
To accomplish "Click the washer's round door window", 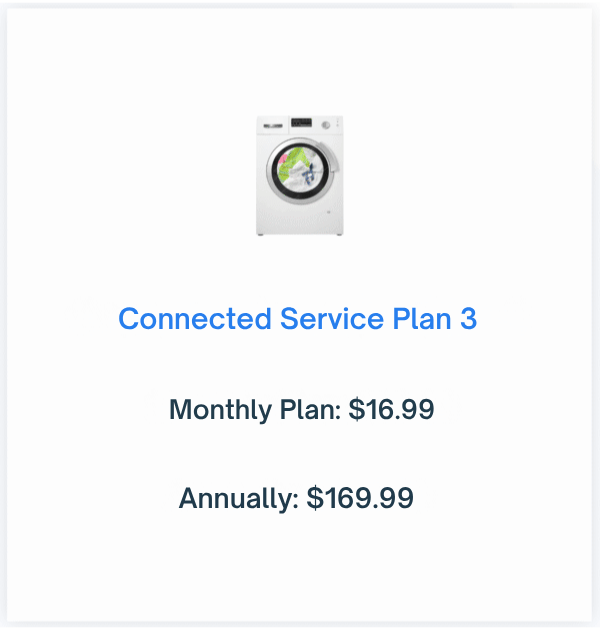I will (300, 170).
